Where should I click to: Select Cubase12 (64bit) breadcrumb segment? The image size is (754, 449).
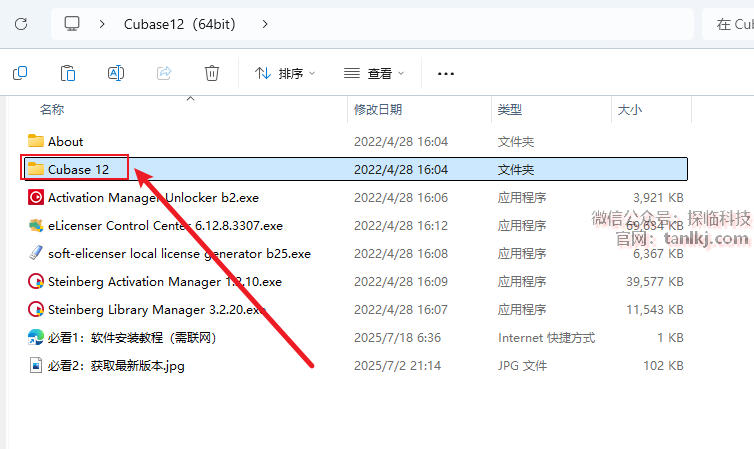click(179, 24)
